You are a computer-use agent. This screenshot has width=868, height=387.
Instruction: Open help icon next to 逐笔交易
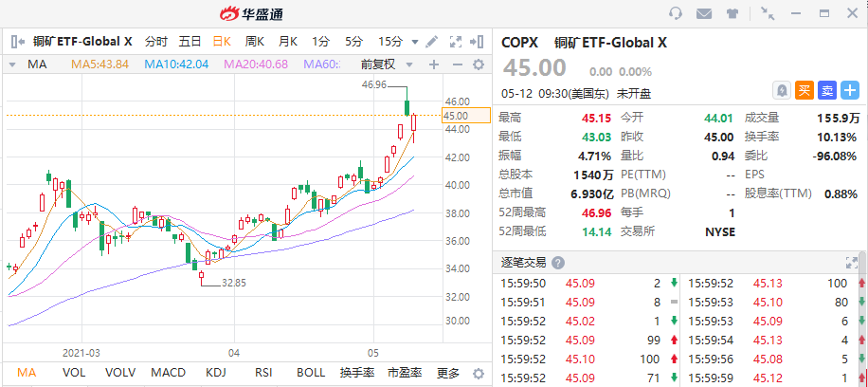[558, 263]
